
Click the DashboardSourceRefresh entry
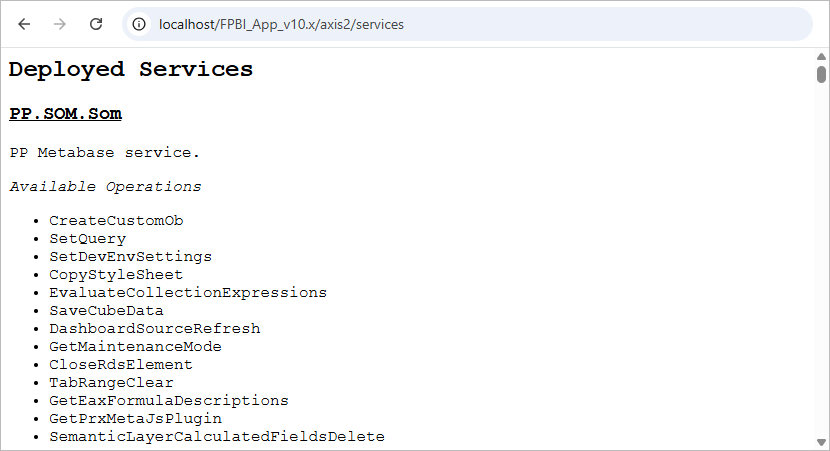155,329
